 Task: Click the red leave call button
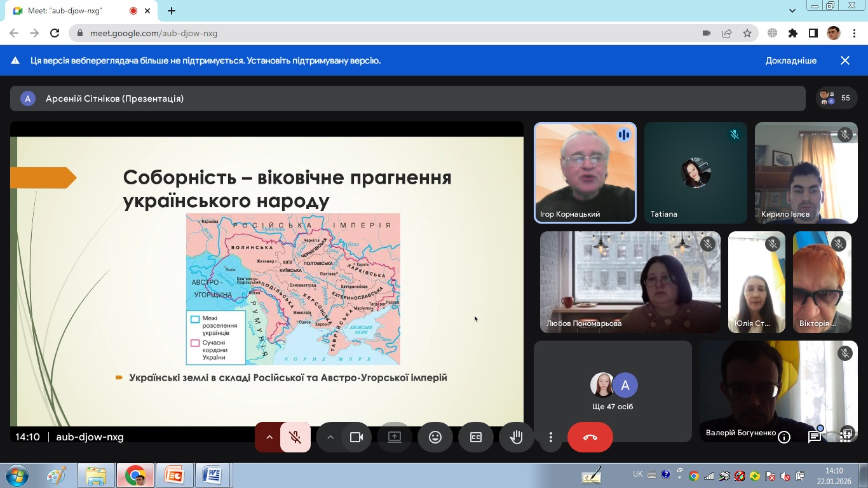click(590, 437)
